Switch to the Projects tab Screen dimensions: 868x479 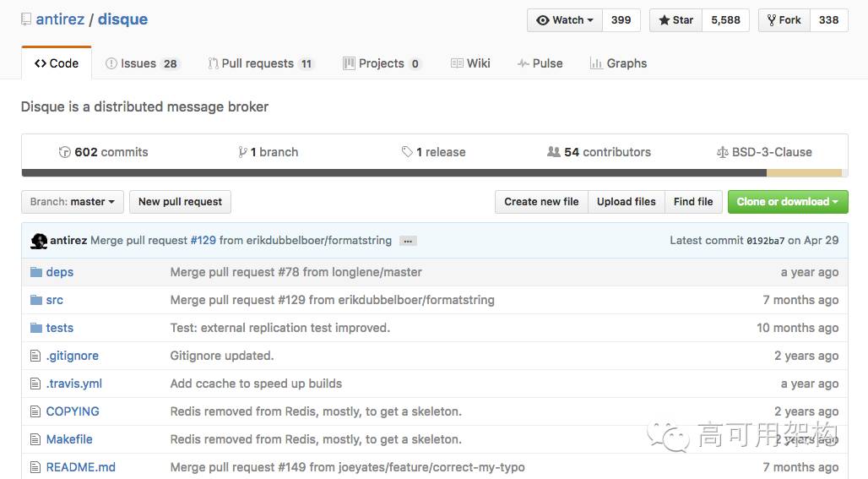click(382, 63)
